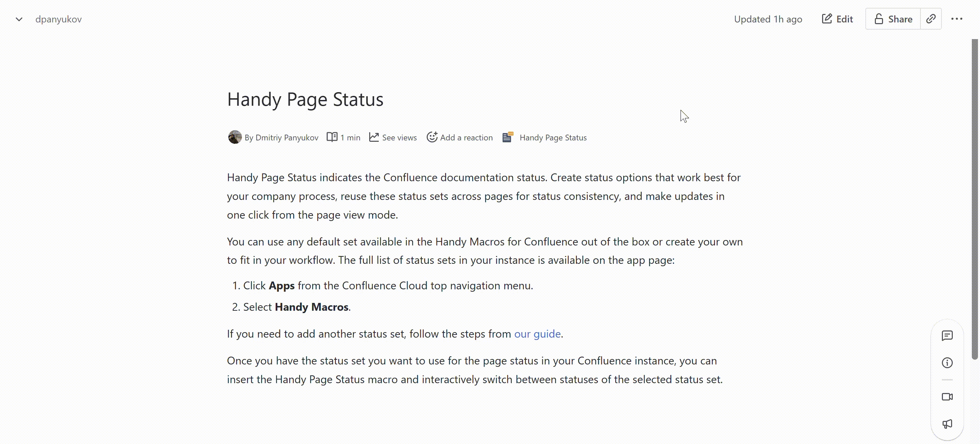Open the more actions ellipsis menu
Image resolution: width=980 pixels, height=444 pixels.
click(957, 19)
